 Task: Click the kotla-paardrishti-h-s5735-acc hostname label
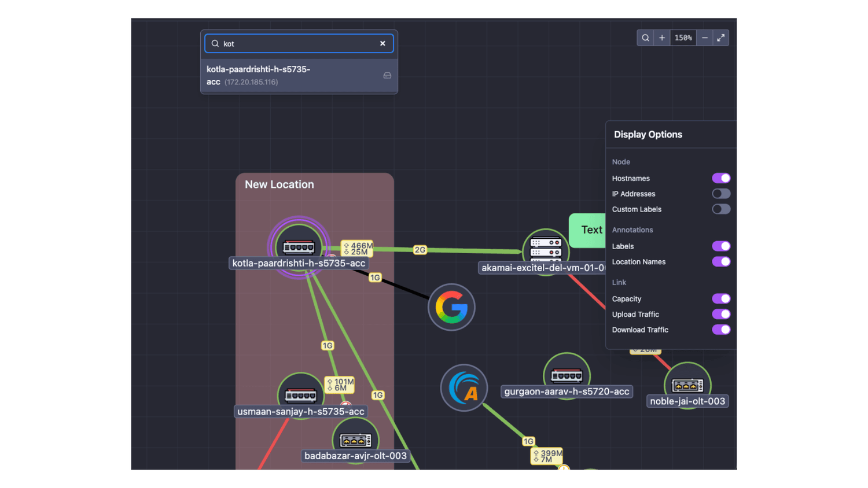coord(299,263)
